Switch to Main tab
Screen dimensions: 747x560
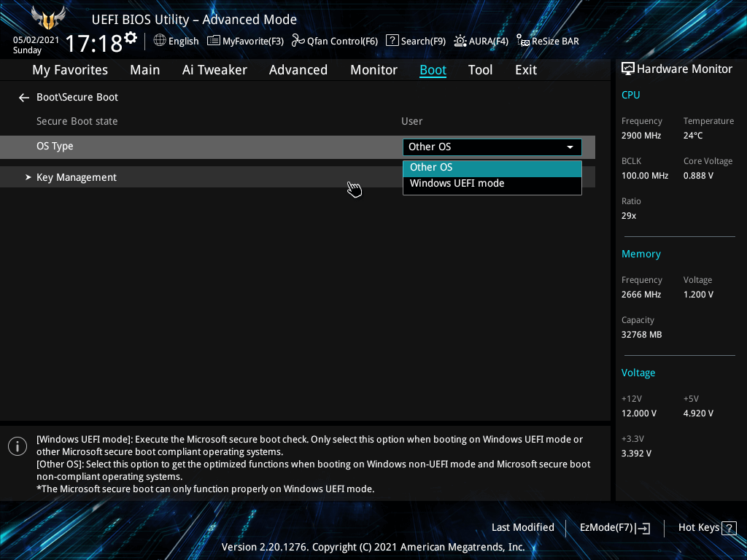click(x=145, y=70)
